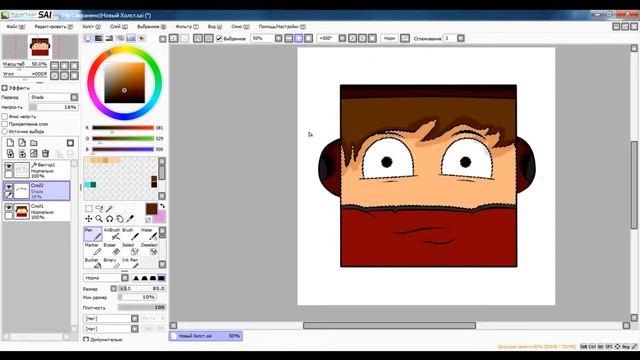
Task: Open the Редактировать menu
Action: [x=53, y=27]
